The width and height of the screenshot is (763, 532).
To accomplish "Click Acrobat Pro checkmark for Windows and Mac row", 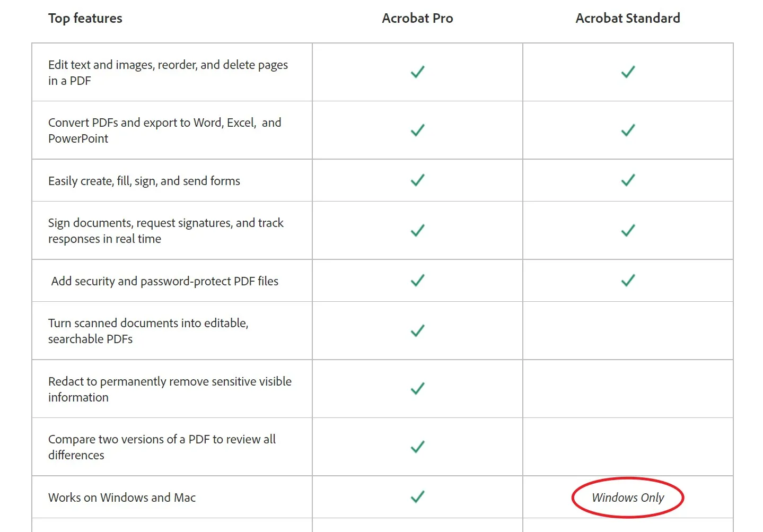I will click(x=417, y=497).
